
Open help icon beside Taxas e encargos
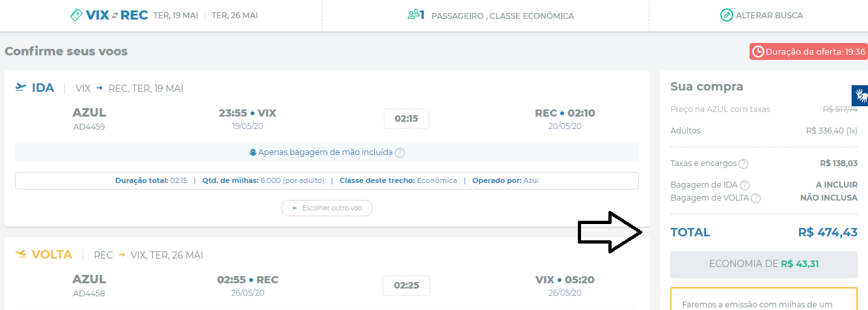743,164
